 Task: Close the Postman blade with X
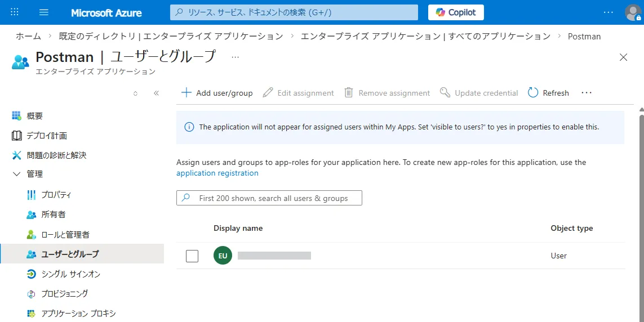click(x=623, y=57)
